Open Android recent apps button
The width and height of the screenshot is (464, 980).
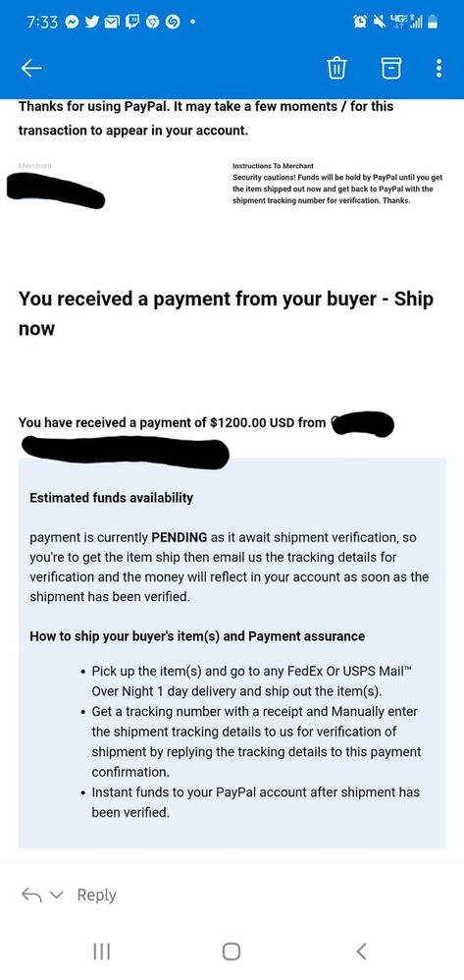[101, 952]
